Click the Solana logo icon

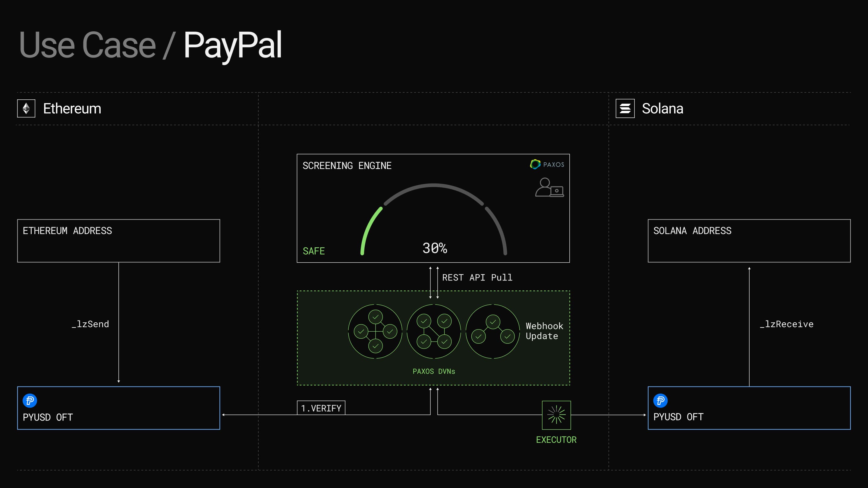(x=625, y=108)
